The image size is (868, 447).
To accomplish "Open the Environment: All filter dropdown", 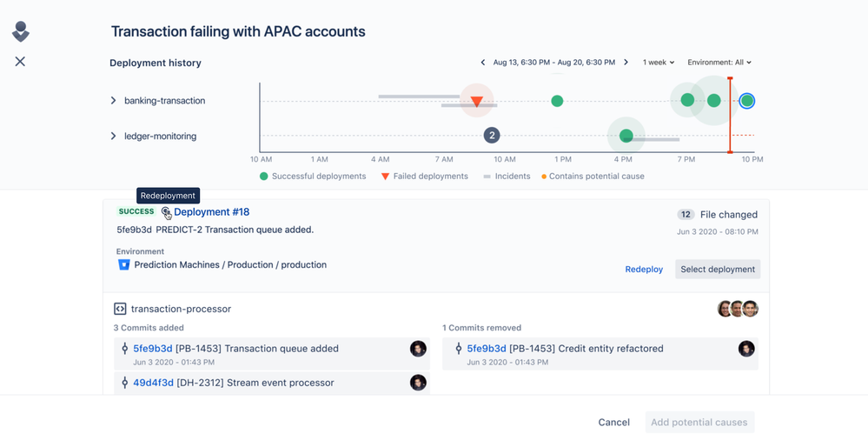I will tap(719, 63).
